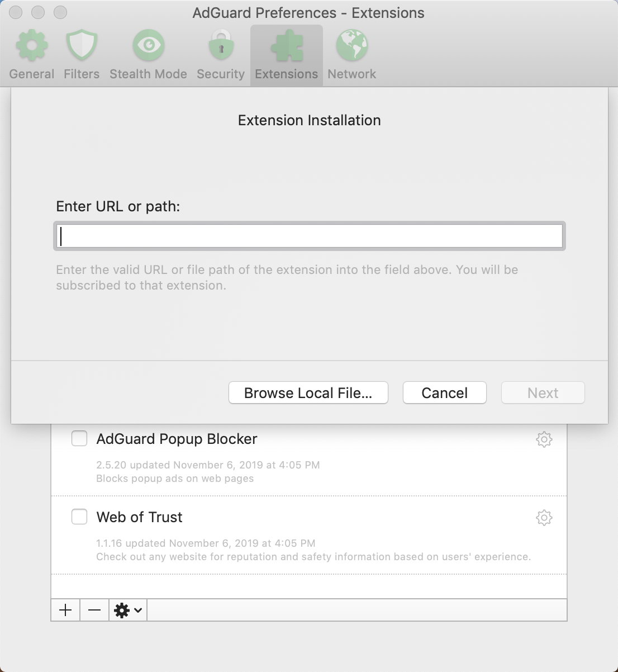The height and width of the screenshot is (672, 618).
Task: Enable the Web of Trust checkbox
Action: 79,517
